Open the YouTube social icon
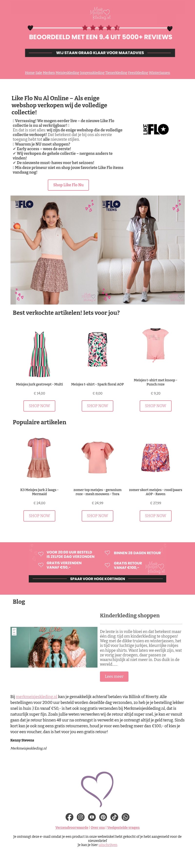Screen dimensions: 195x868 [x=92, y=817]
